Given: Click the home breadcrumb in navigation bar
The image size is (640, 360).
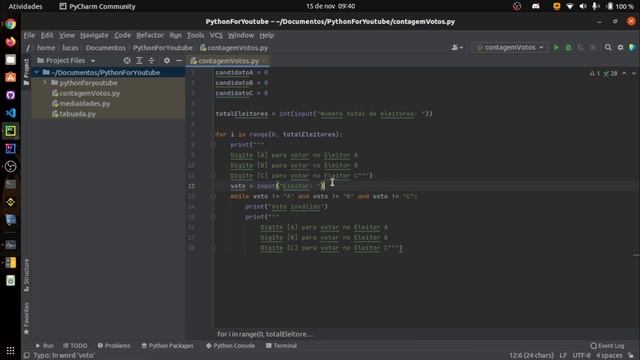Looking at the screenshot, I should (46, 48).
